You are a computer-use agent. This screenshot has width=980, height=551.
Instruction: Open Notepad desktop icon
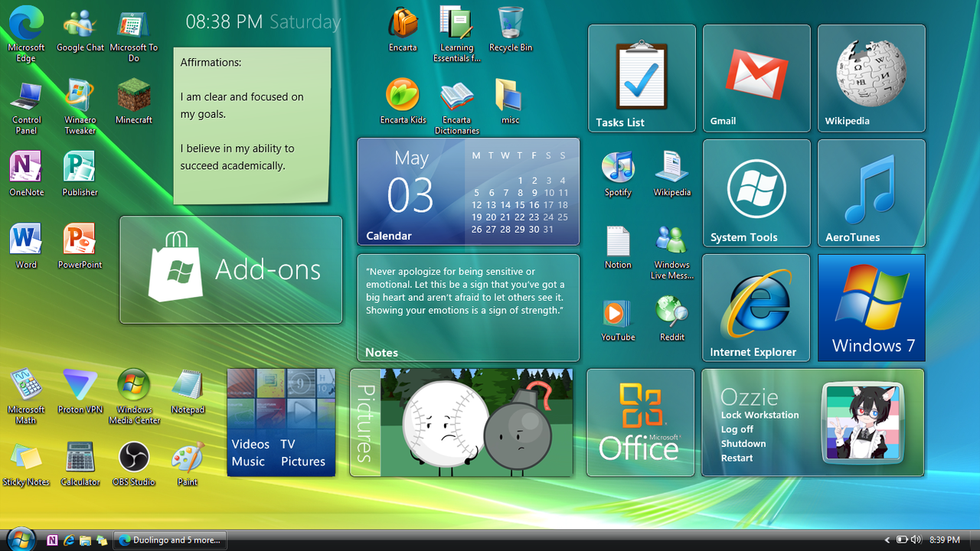[187, 391]
